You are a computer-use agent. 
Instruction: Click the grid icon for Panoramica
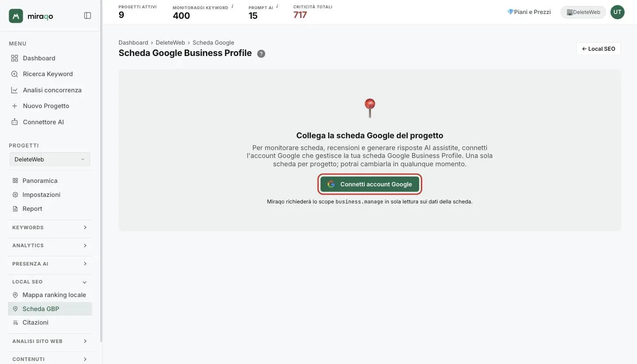point(15,181)
